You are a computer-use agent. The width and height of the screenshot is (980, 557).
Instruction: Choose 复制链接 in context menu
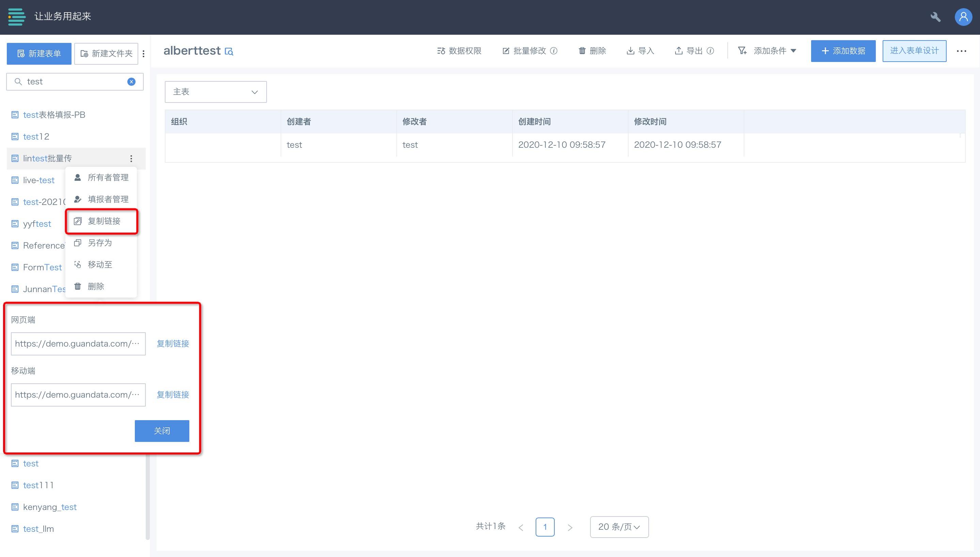tap(101, 221)
